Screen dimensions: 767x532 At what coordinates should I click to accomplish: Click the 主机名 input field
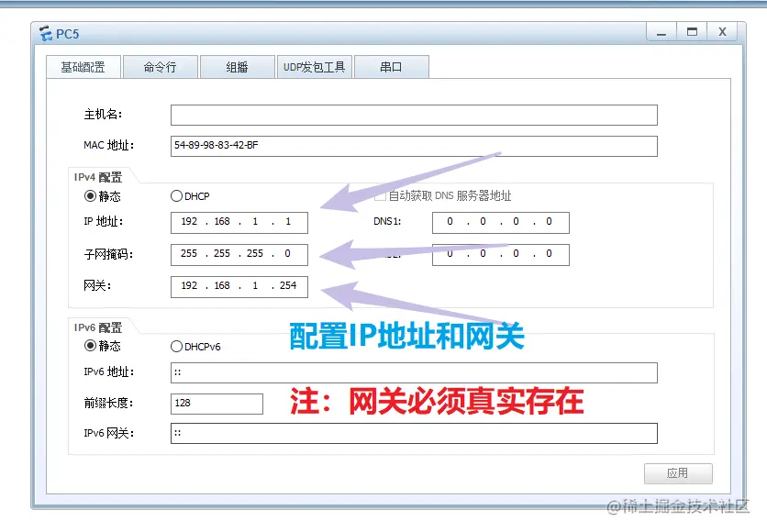(x=414, y=115)
